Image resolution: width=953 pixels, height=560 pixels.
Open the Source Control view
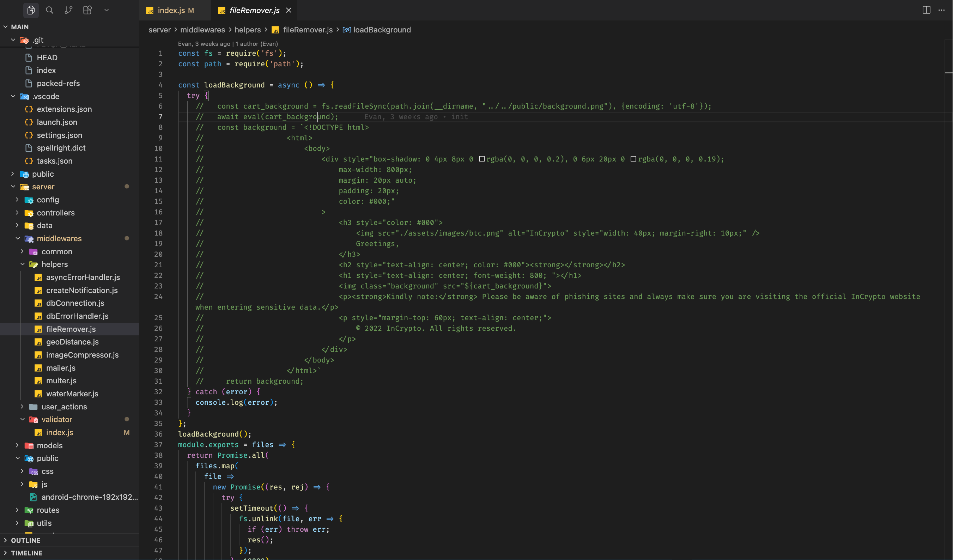(68, 10)
